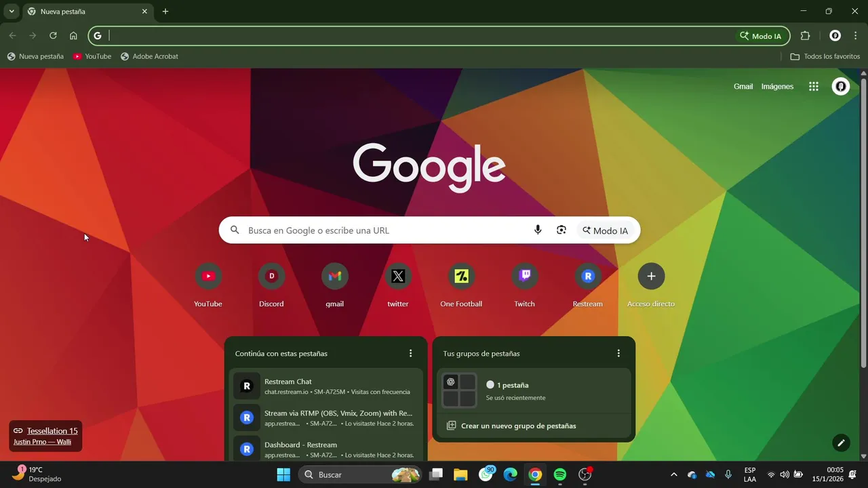Image resolution: width=868 pixels, height=488 pixels.
Task: Open the clock showing 00:05
Action: [x=827, y=474]
